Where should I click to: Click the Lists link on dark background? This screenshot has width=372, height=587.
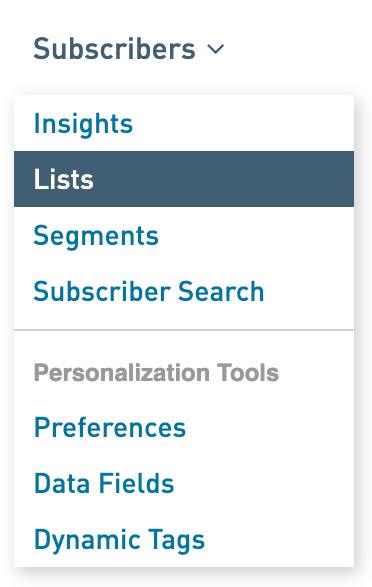(x=63, y=179)
